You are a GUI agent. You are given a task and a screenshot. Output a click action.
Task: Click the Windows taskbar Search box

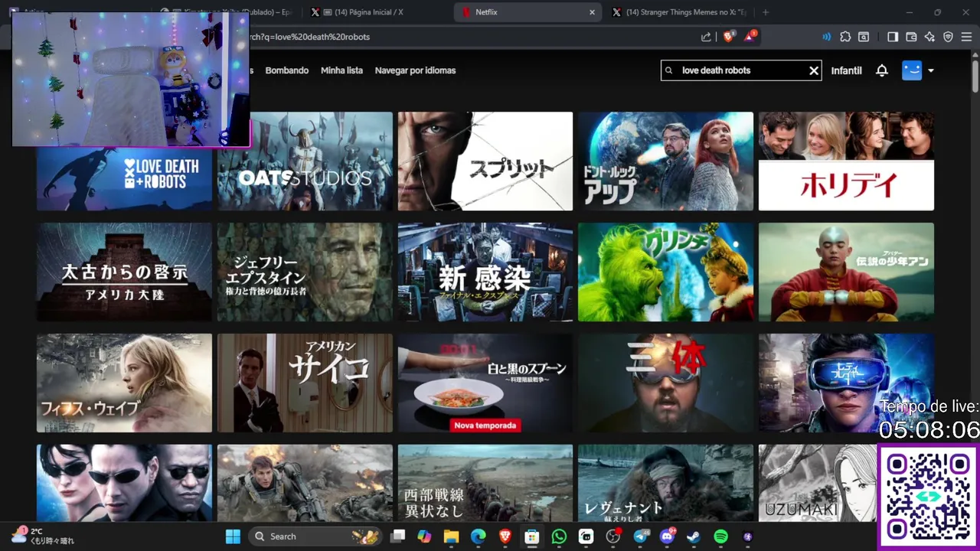[x=314, y=536]
